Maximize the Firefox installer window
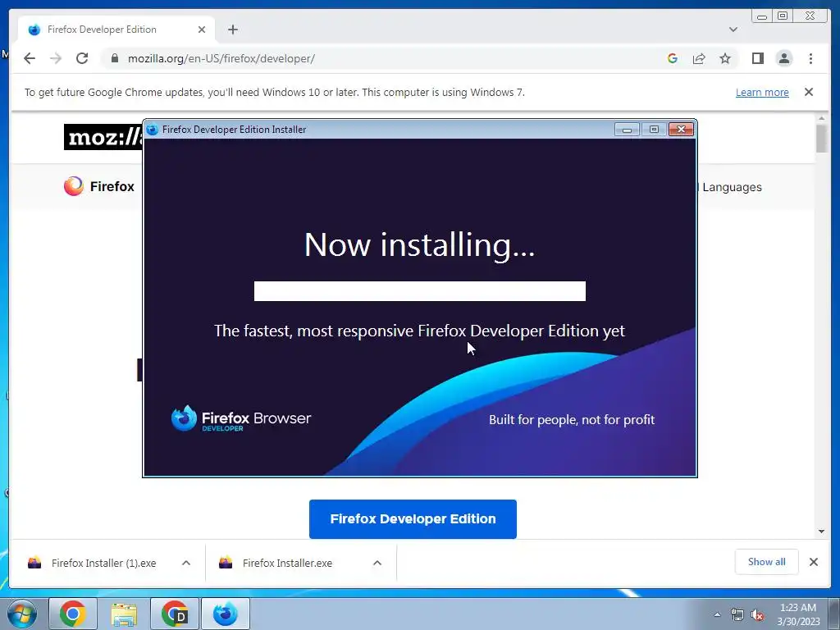This screenshot has height=630, width=840. pos(654,129)
